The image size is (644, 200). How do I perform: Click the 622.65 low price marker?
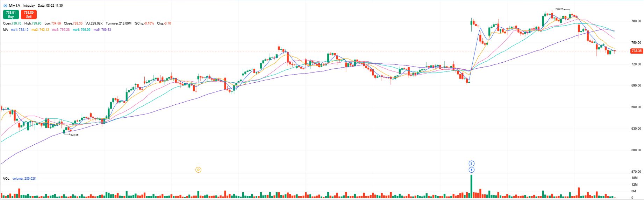[74, 135]
